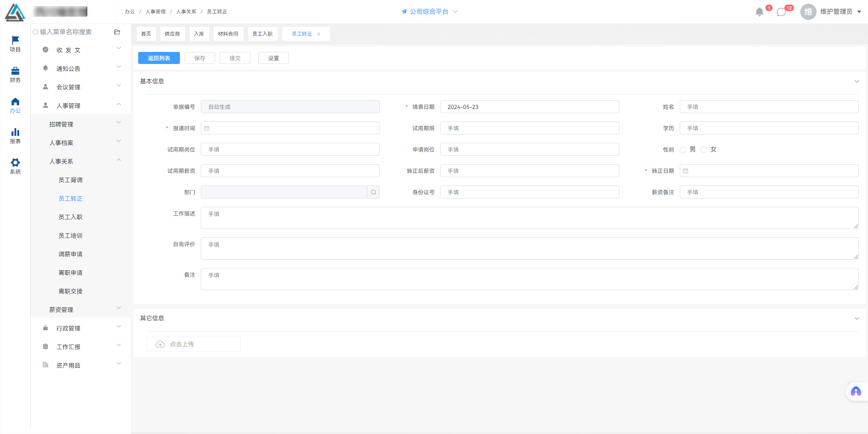The height and width of the screenshot is (434, 868).
Task: Collapse the 其它信息 section chevron
Action: 857,319
